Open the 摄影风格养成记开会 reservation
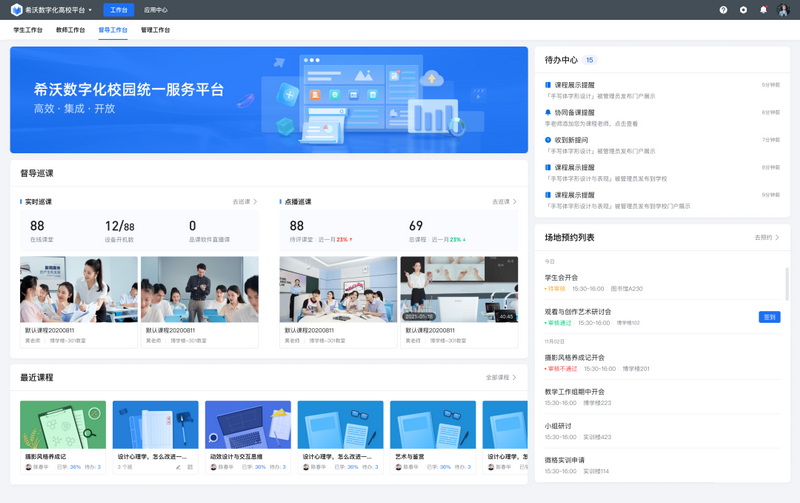Image resolution: width=800 pixels, height=503 pixels. pyautogui.click(x=662, y=363)
